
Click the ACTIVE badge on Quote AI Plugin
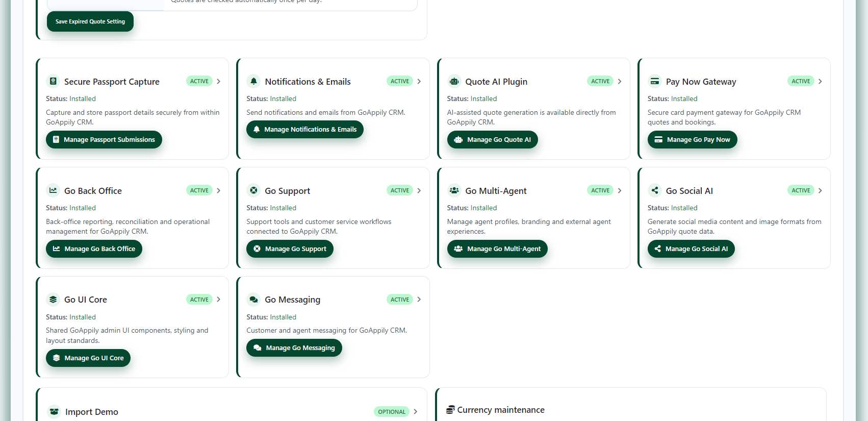tap(600, 81)
